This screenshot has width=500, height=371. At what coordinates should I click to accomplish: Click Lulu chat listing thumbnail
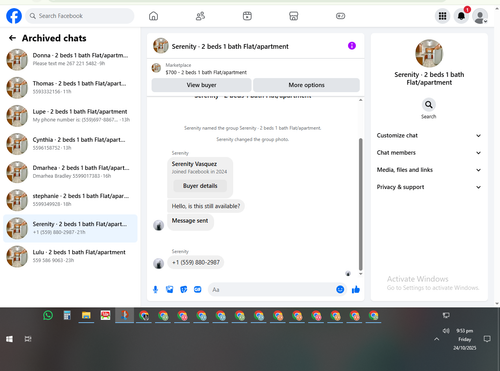(17, 257)
